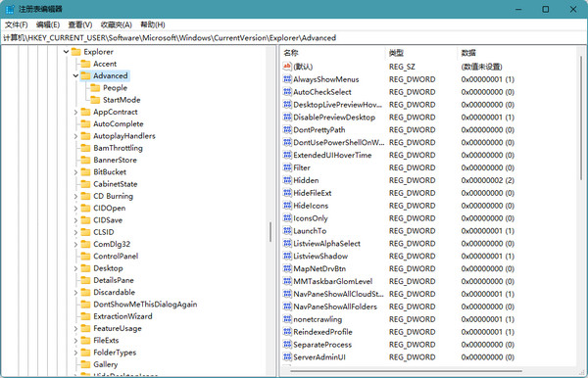This screenshot has width=588, height=378.
Task: Select the FolderTypes key label
Action: tap(115, 353)
